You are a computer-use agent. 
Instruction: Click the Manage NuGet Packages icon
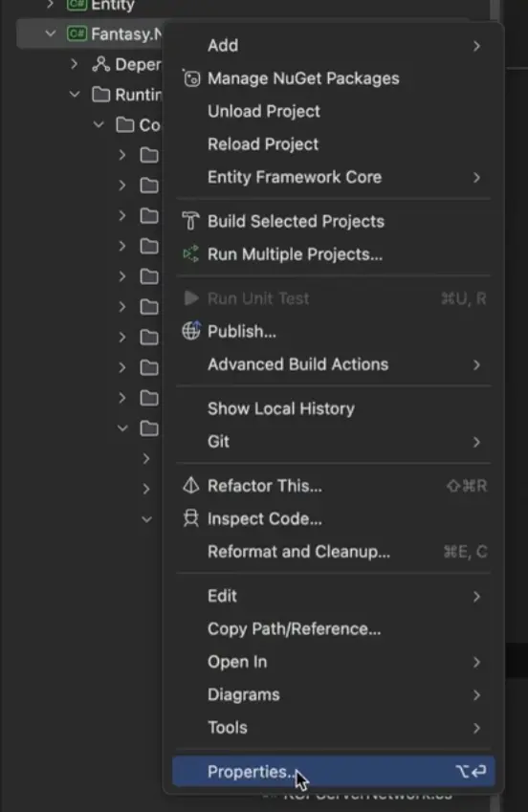(x=191, y=78)
